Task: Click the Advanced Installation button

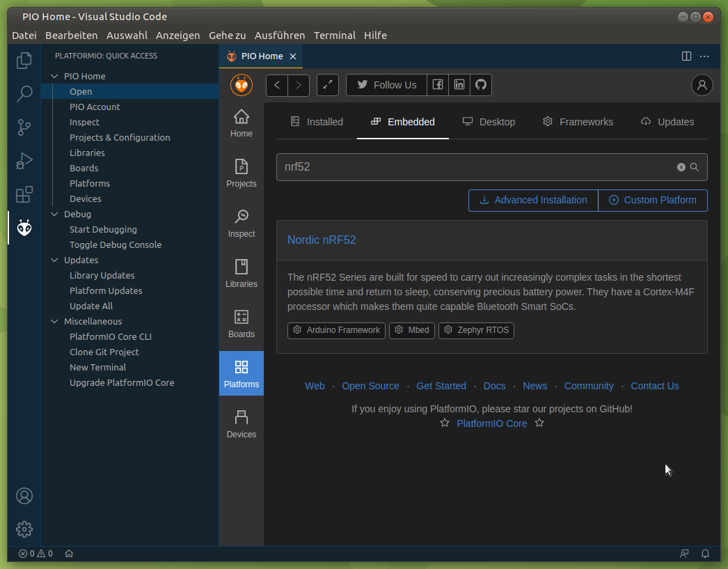Action: tap(533, 200)
